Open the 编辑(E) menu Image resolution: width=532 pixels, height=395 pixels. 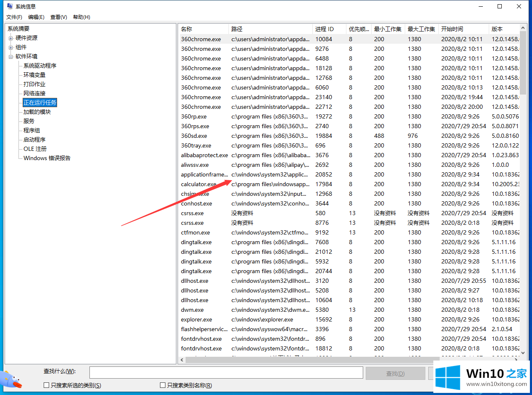pos(36,17)
